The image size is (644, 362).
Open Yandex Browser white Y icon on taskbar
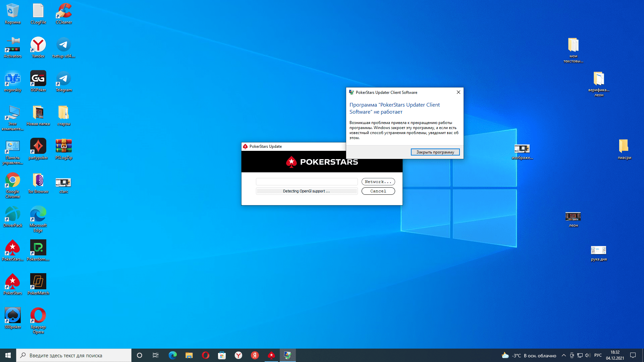pos(238,355)
